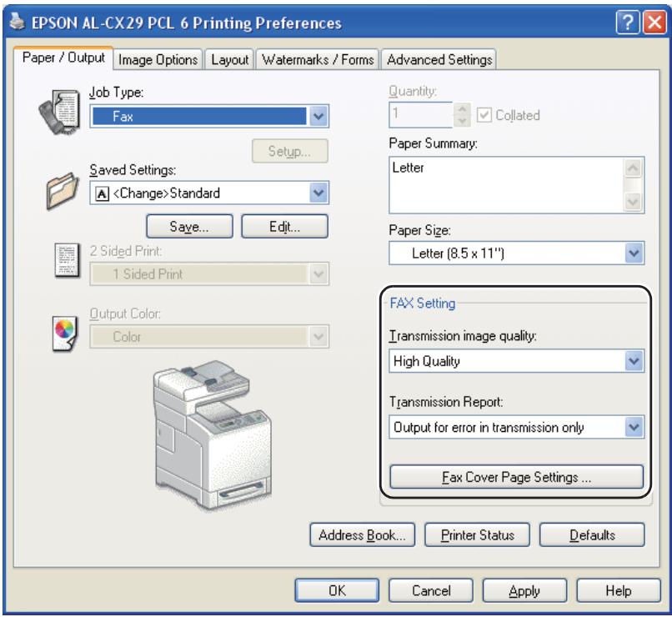
Task: Click the 'High Quality' value text
Action: tap(426, 361)
